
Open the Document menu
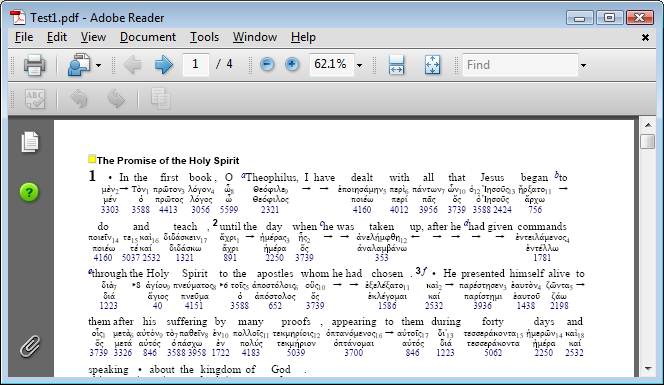point(148,37)
